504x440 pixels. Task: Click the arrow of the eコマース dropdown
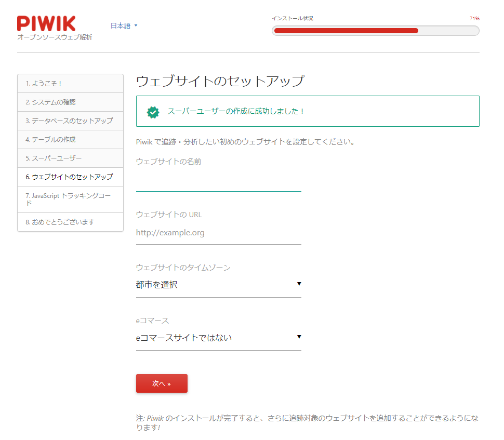tap(299, 337)
